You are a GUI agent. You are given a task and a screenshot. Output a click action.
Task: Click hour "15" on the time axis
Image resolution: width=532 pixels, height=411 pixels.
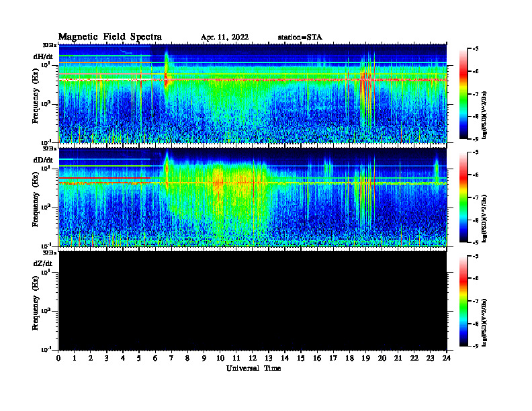(x=301, y=359)
